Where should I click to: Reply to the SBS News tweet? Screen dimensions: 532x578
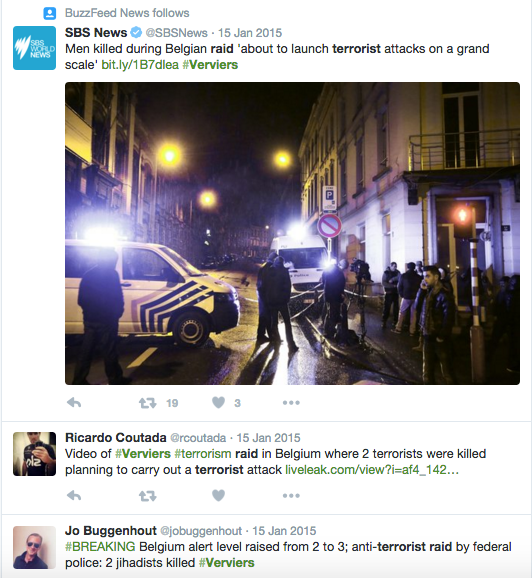point(74,403)
